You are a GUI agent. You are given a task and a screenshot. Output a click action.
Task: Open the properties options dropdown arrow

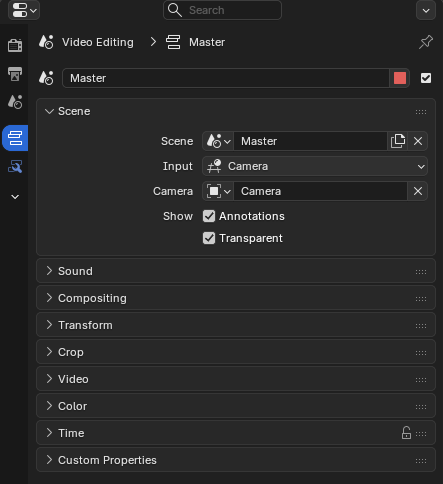(426, 10)
